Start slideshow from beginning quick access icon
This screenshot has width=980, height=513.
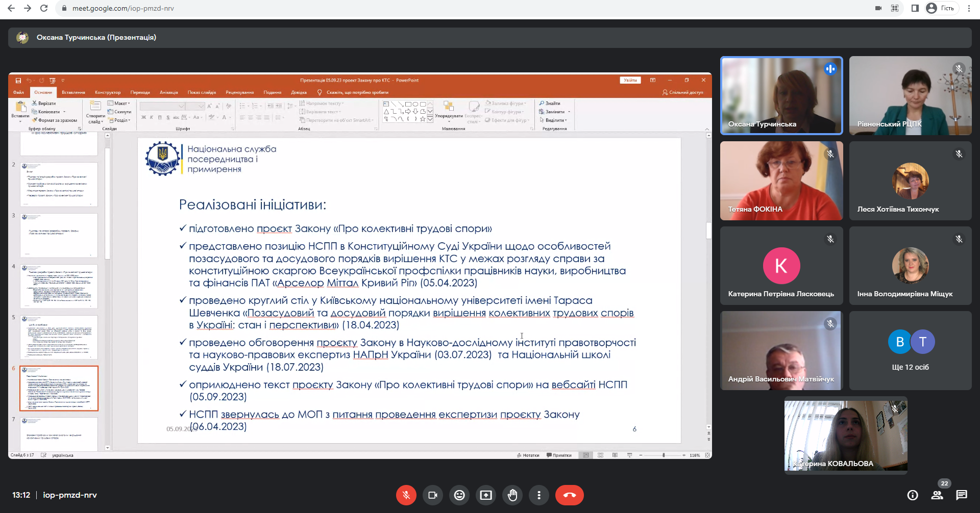point(53,81)
